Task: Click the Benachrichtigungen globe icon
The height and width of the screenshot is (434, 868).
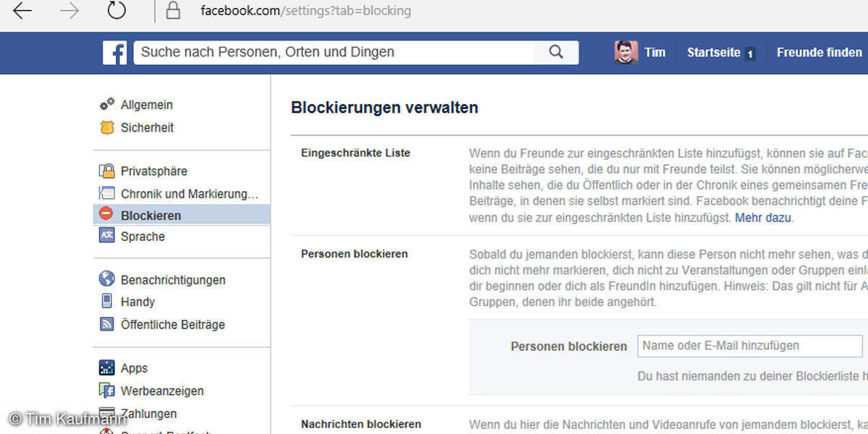Action: [107, 279]
